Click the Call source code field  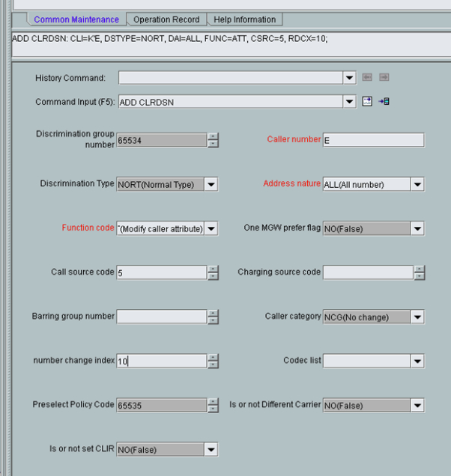[162, 272]
